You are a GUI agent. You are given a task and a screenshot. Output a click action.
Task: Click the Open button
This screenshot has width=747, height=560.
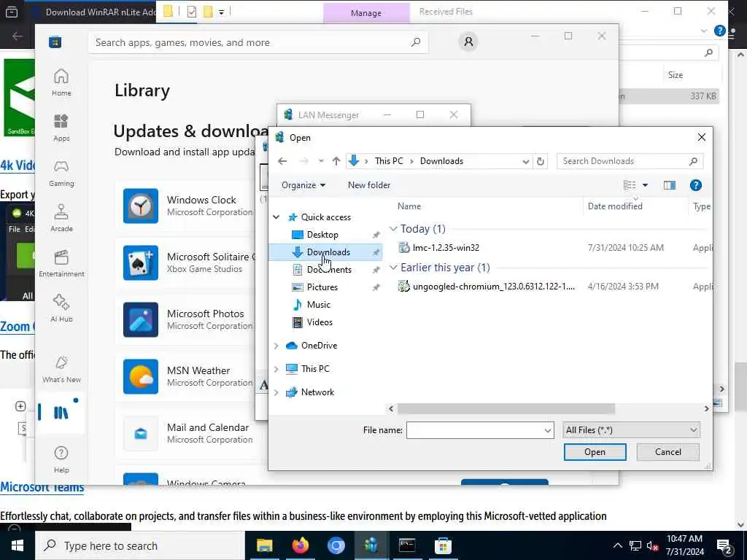point(595,452)
